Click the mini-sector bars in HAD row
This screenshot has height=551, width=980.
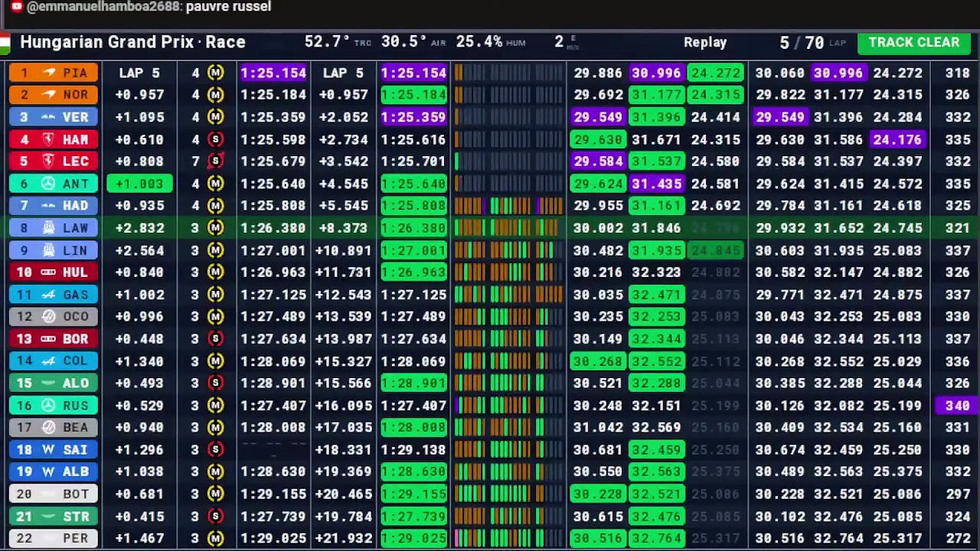pos(509,206)
